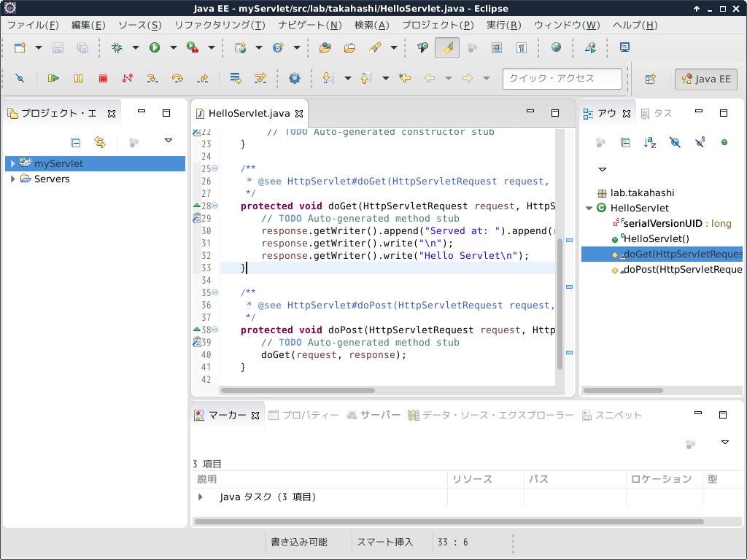The width and height of the screenshot is (747, 560).
Task: Click the Step Into icon
Action: (152, 78)
